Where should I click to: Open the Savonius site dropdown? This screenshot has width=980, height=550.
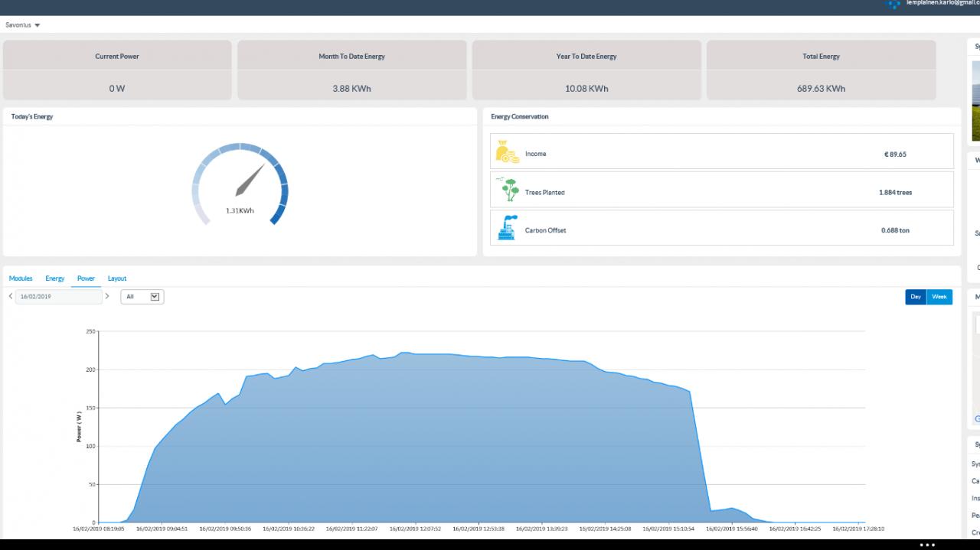pos(23,25)
